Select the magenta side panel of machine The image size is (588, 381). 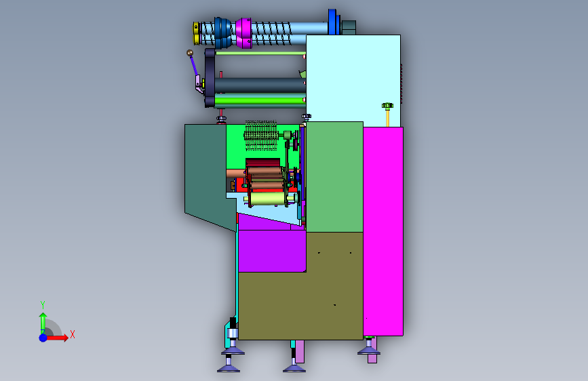[x=383, y=231]
